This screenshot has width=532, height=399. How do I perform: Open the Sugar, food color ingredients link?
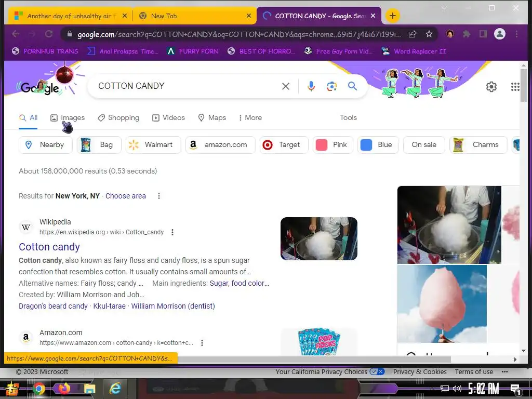click(239, 283)
